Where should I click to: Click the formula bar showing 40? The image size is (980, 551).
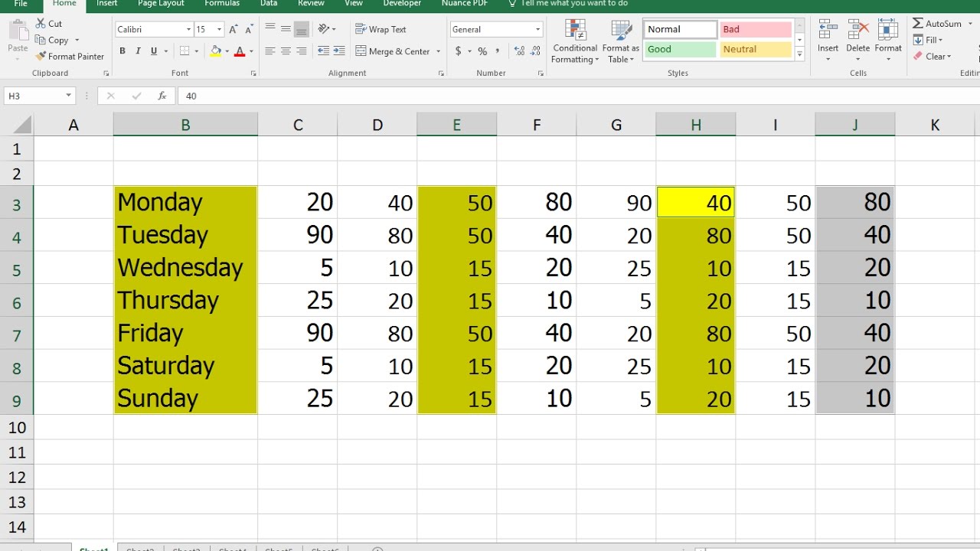coord(578,96)
